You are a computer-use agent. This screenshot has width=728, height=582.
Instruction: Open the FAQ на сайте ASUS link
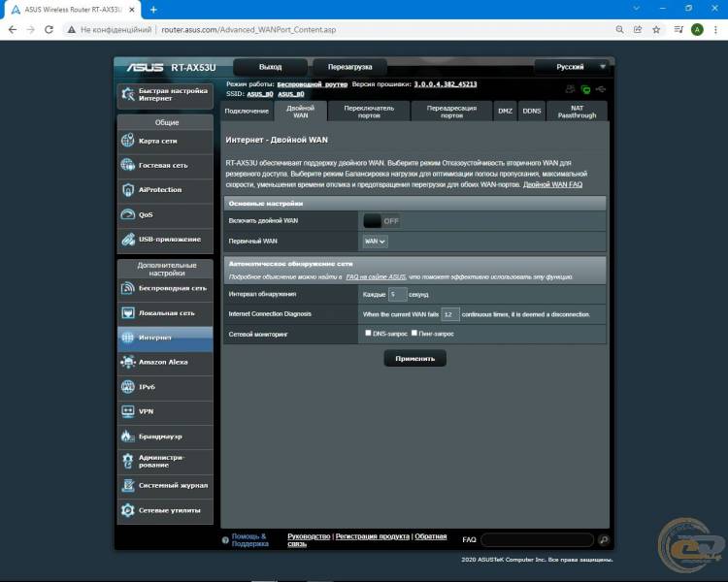376,276
